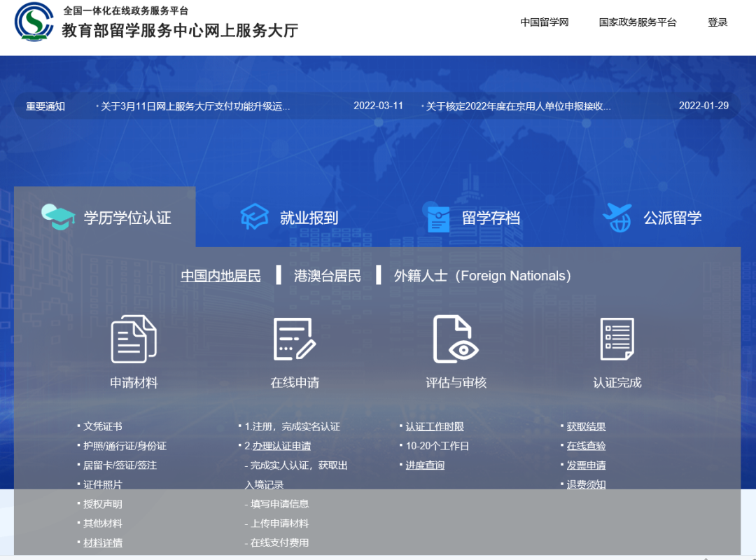Select the 中国内地居民 tab

(220, 275)
